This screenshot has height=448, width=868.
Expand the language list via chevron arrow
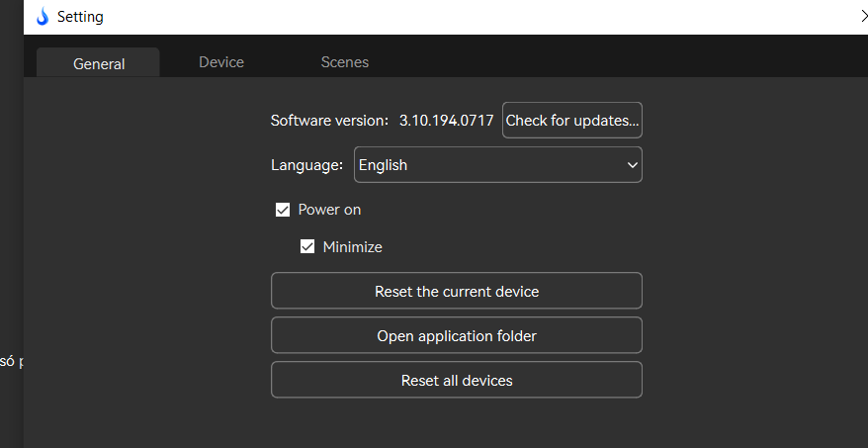(633, 165)
